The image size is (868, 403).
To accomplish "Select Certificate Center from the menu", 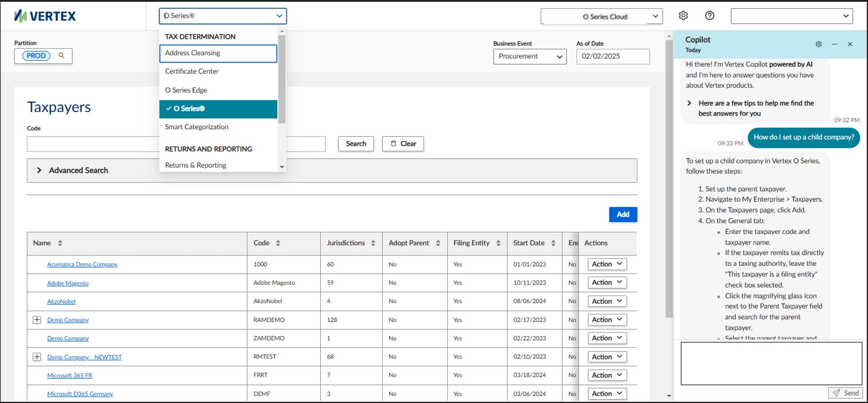I will [x=192, y=71].
